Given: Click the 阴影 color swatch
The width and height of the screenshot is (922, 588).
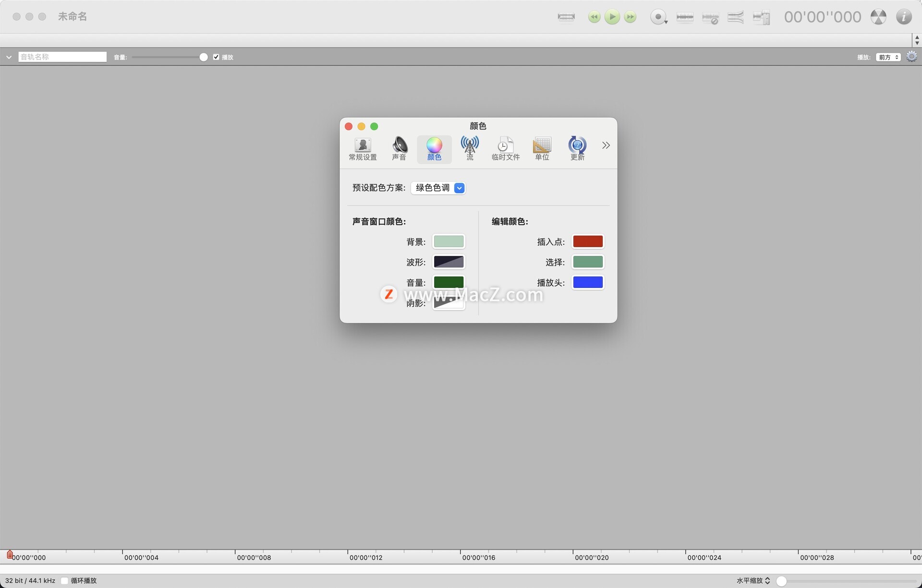Looking at the screenshot, I should point(449,302).
